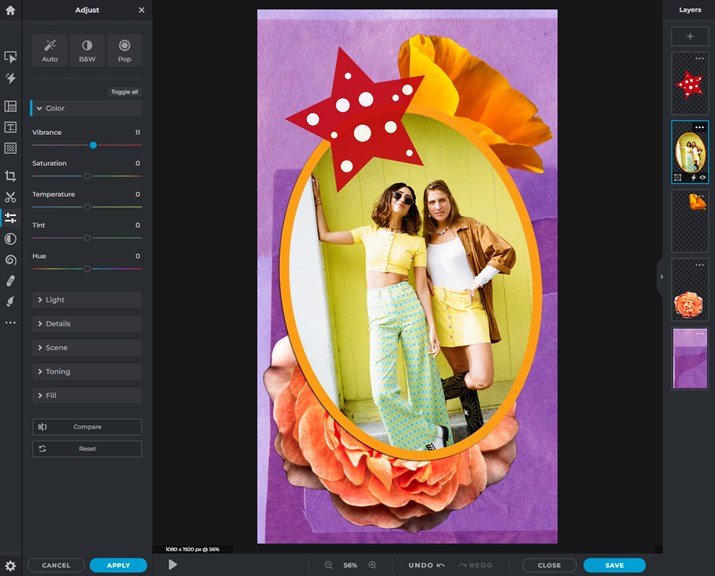Open options menu on purple background layer

699,334
